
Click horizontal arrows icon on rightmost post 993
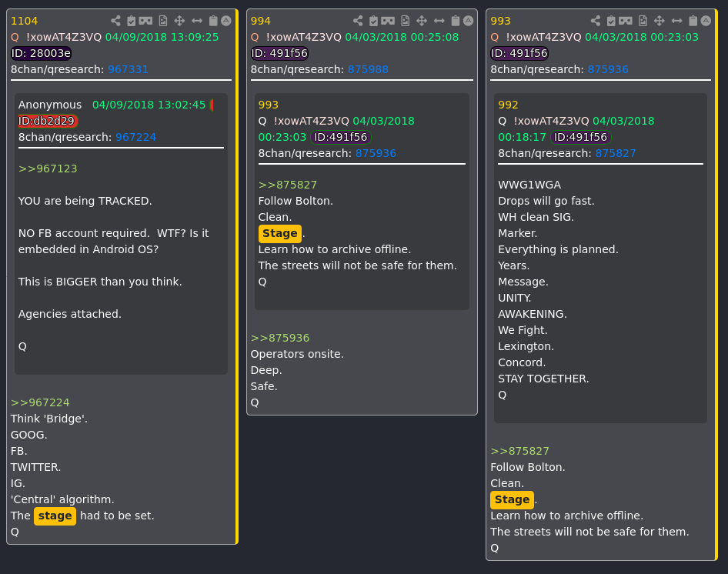click(x=677, y=21)
